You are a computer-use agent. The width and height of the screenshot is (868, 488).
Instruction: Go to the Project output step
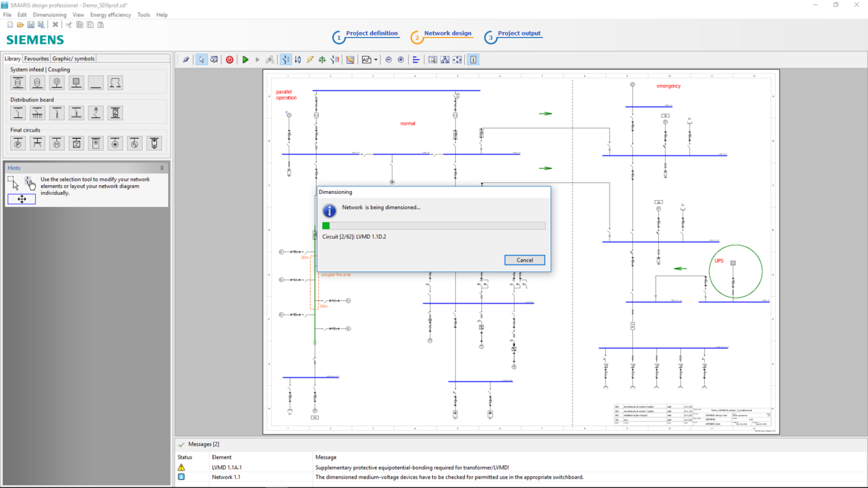point(518,34)
